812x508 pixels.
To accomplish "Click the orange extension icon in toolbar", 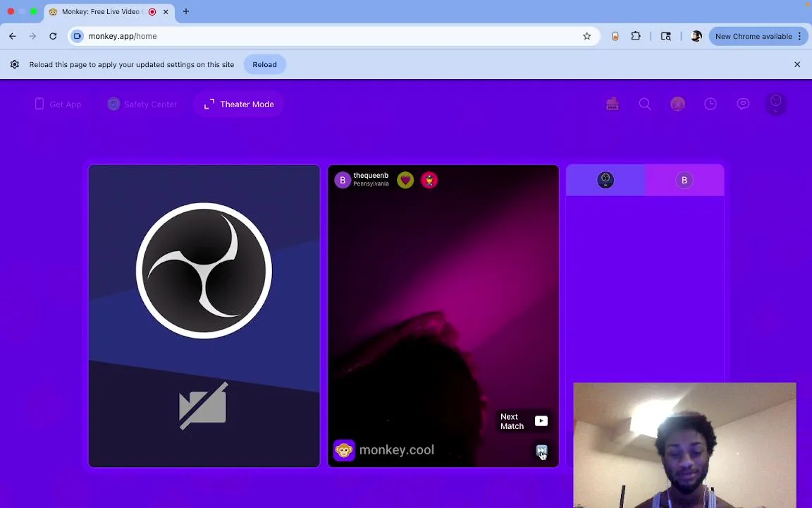I will pos(615,36).
